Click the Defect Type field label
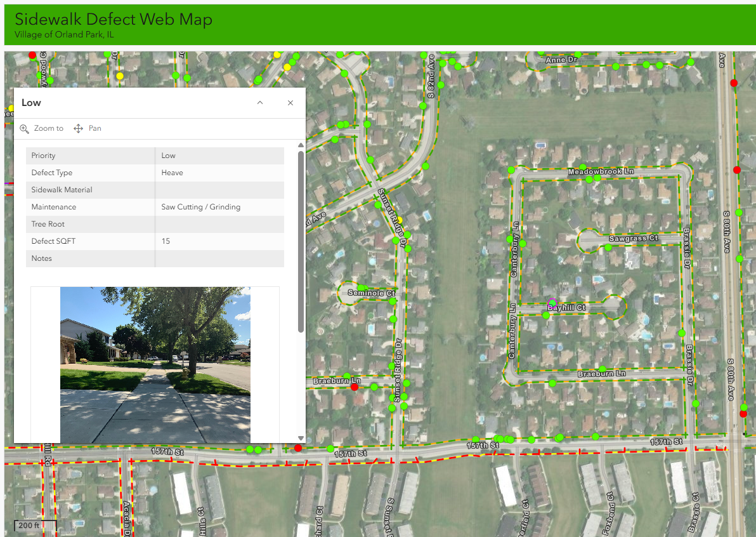Screen dimensions: 756x537 pyautogui.click(x=51, y=173)
